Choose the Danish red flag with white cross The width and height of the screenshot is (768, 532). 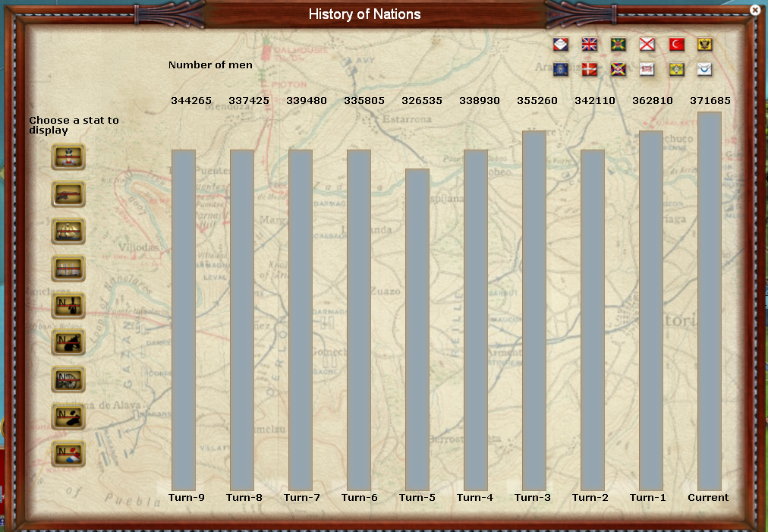pyautogui.click(x=589, y=70)
